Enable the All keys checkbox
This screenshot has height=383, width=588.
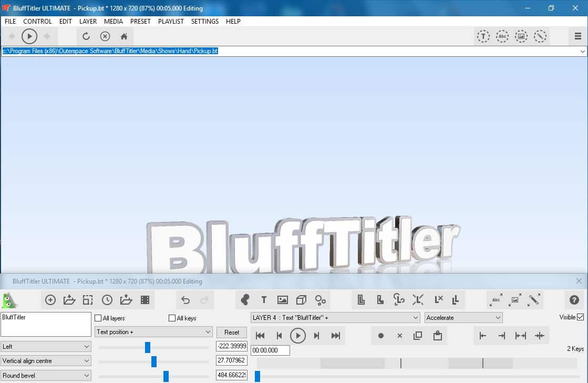(x=172, y=318)
